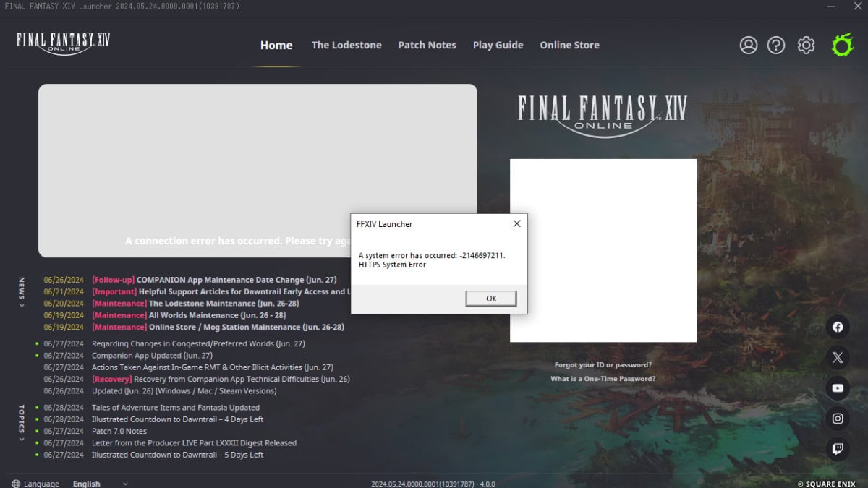
Task: Open the Patch Notes tab
Action: pos(427,45)
